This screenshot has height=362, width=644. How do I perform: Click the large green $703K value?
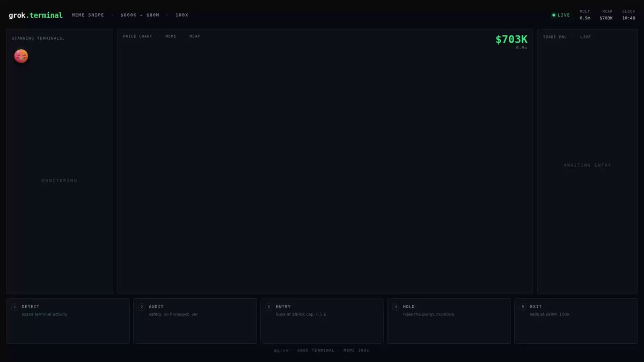(511, 39)
